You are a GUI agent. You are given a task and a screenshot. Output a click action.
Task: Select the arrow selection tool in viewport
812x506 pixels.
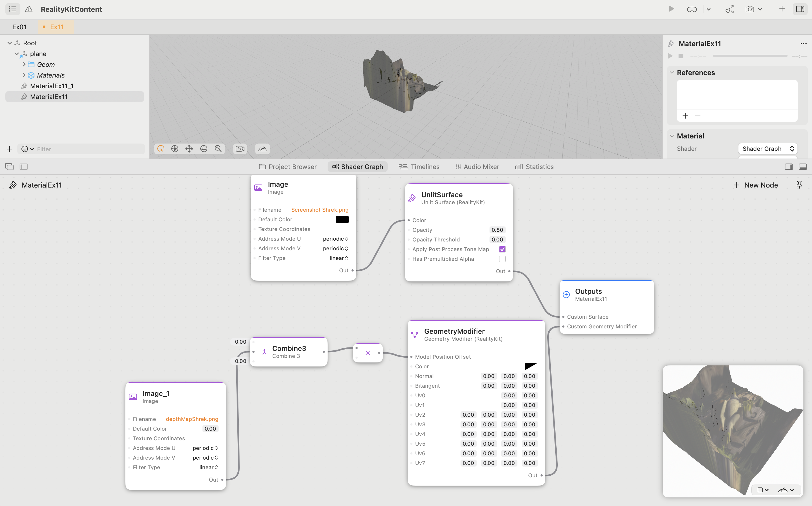tap(161, 149)
